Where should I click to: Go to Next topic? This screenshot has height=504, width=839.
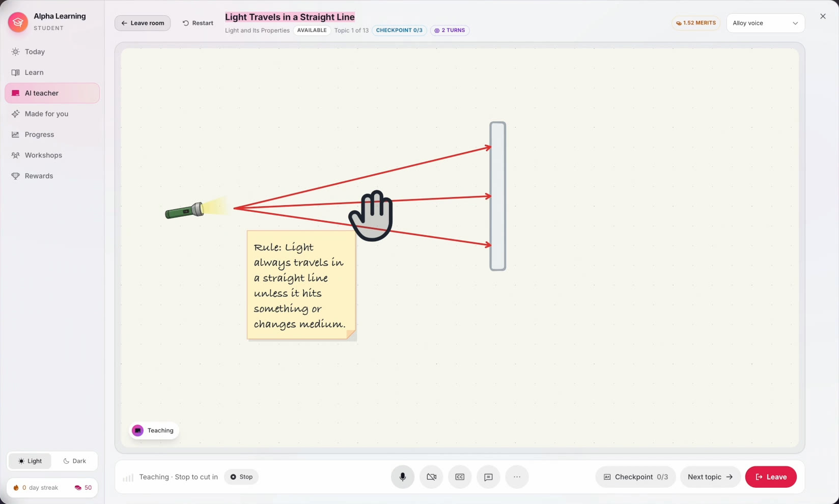pos(710,477)
